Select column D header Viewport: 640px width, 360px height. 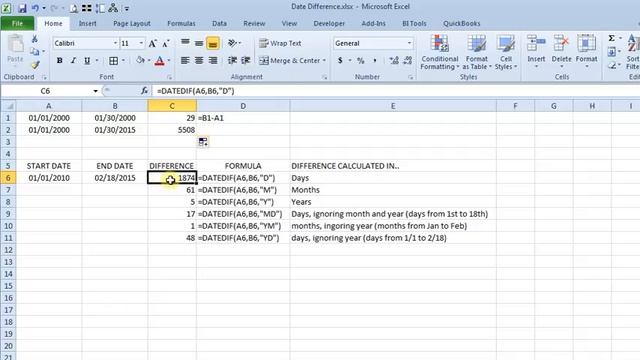point(243,106)
